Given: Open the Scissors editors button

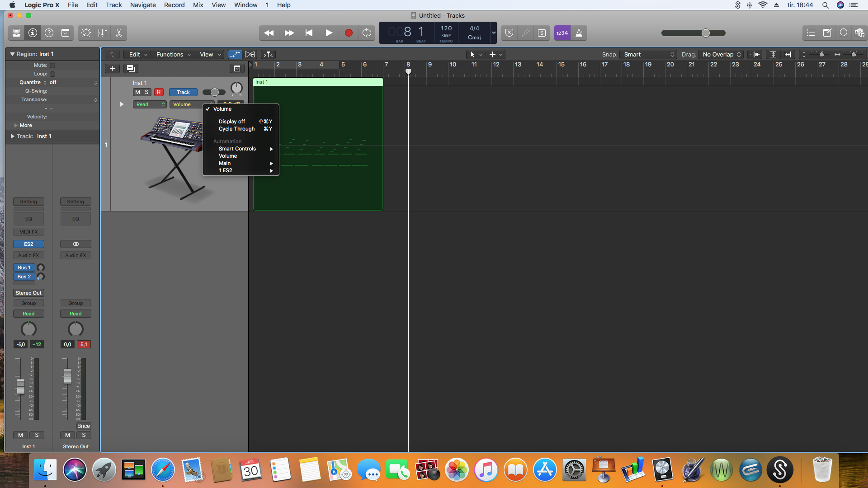Looking at the screenshot, I should pyautogui.click(x=119, y=33).
